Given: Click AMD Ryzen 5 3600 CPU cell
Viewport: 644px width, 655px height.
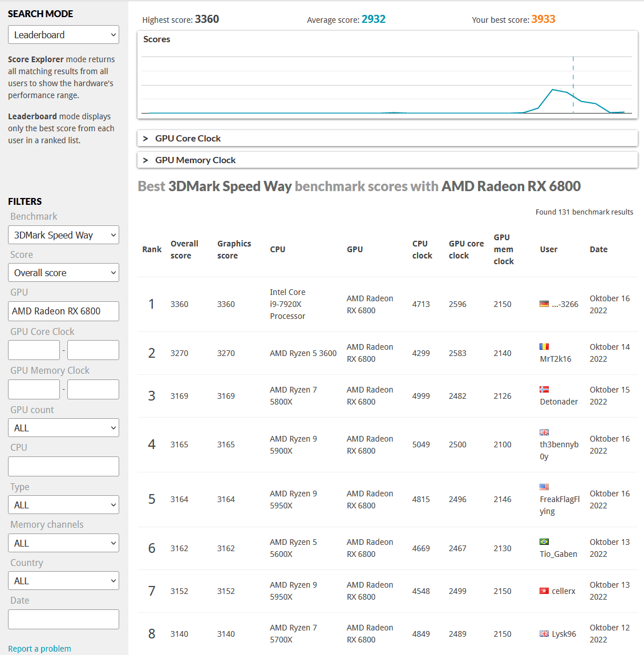Looking at the screenshot, I should (303, 353).
